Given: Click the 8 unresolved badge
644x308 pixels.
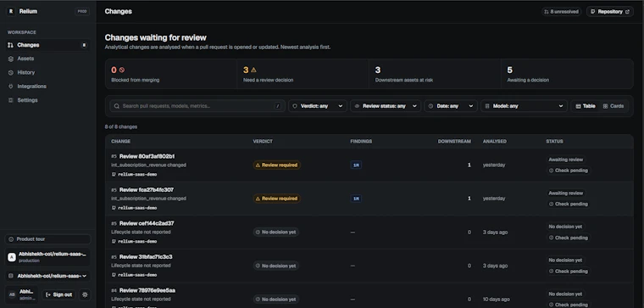Looking at the screenshot, I should (562, 12).
